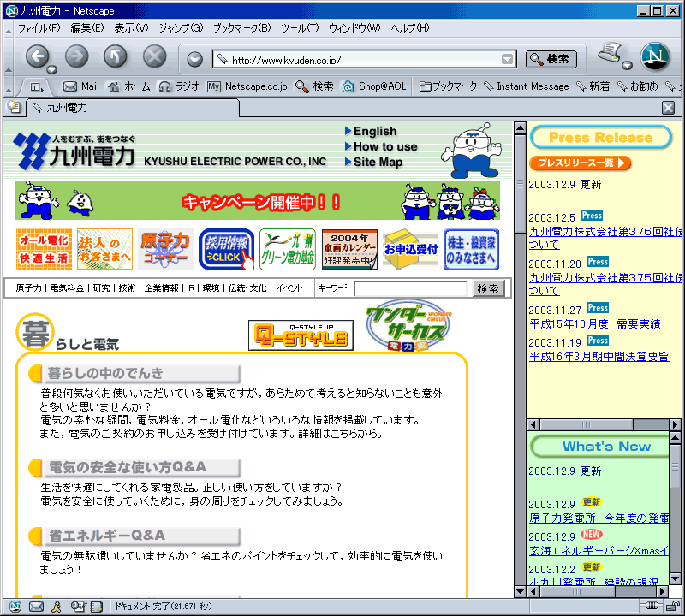Open ラジオ radio from the toolbar
Image resolution: width=685 pixels, height=616 pixels.
pyautogui.click(x=179, y=86)
